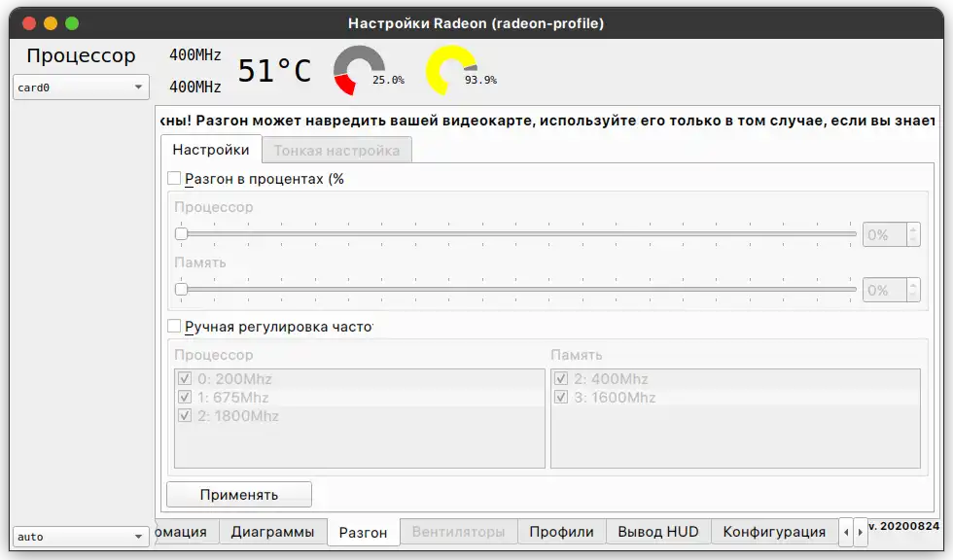Open the auto power level dropdown
953x560 pixels.
81,537
